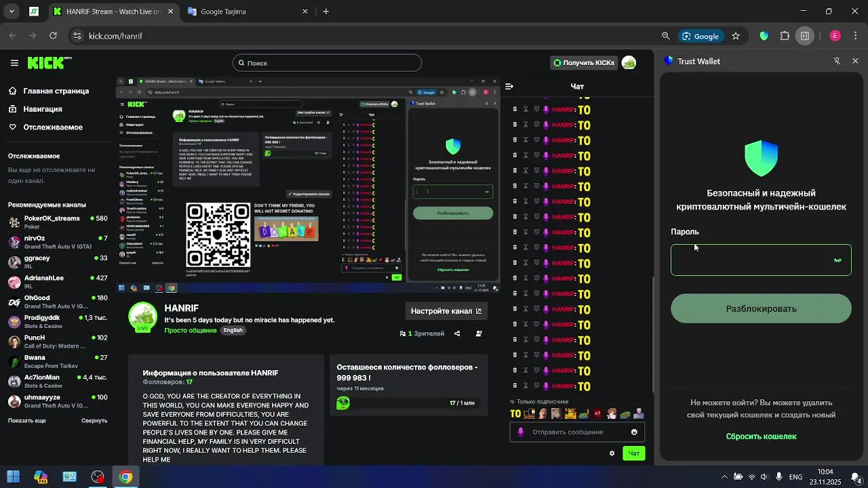The height and width of the screenshot is (488, 868).
Task: Open Chrome from taskbar
Action: tap(125, 476)
